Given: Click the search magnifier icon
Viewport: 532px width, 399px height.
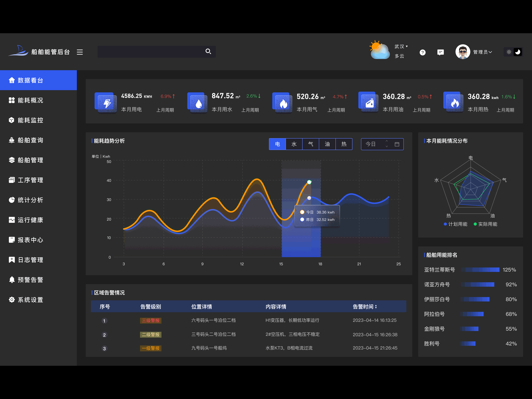Looking at the screenshot, I should [x=208, y=52].
